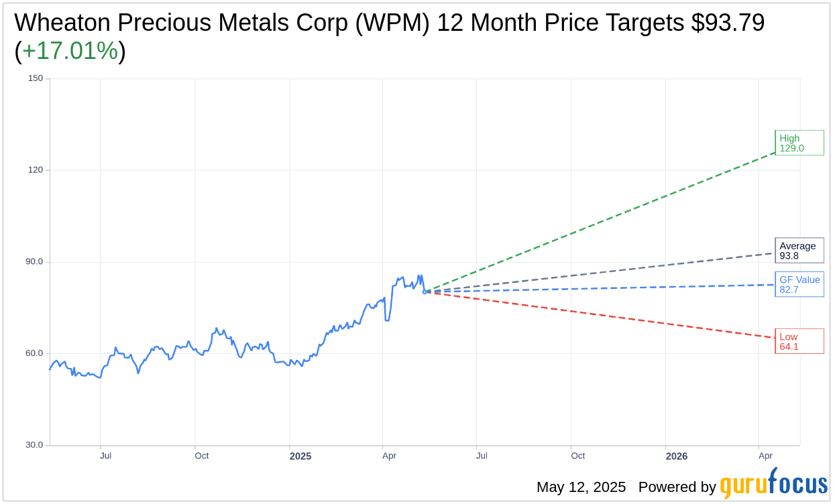The width and height of the screenshot is (833, 504).
Task: Click the 150 y-axis tick label
Action: pos(36,78)
